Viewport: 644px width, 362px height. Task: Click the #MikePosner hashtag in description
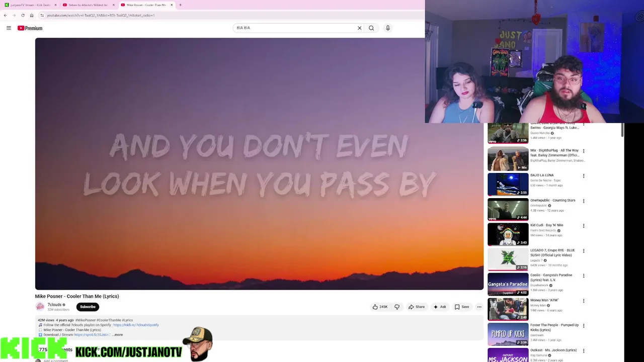85,320
